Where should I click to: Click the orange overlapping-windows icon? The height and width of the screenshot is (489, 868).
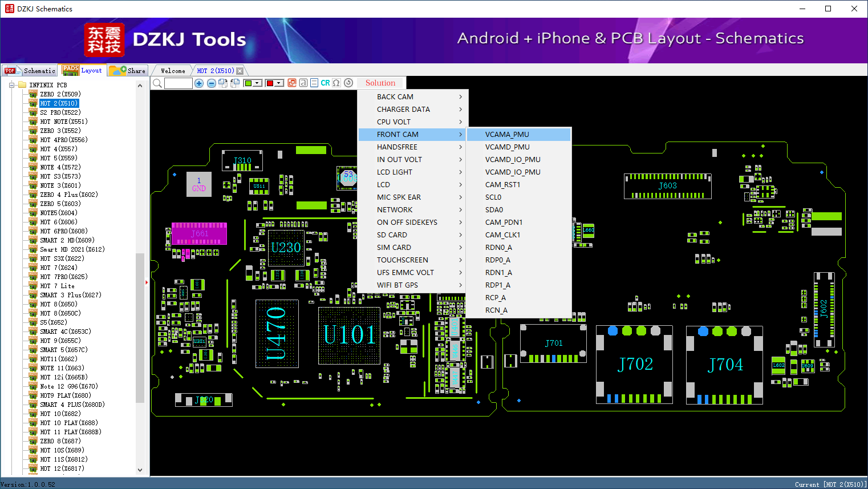292,83
